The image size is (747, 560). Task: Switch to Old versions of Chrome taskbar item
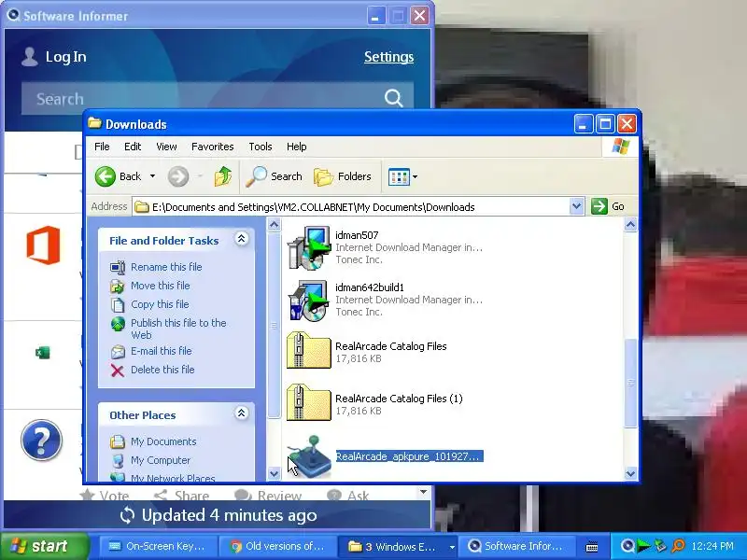click(277, 546)
